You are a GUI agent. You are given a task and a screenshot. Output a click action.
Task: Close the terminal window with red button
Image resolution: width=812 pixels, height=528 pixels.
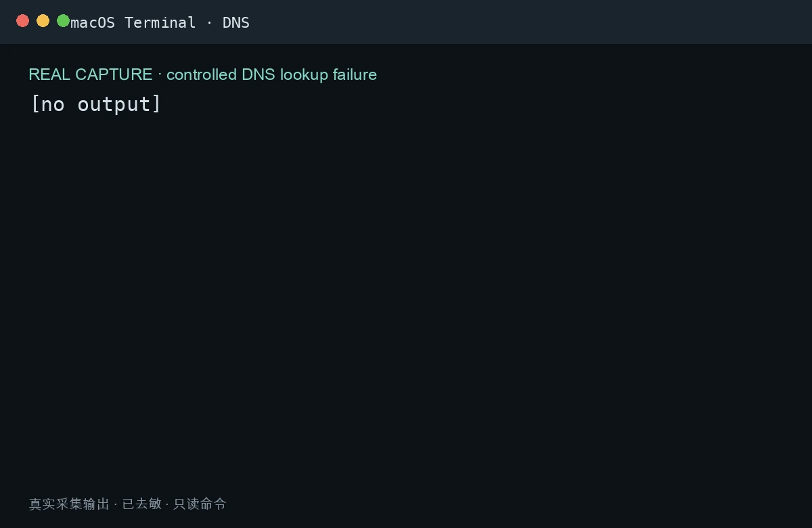(x=22, y=21)
